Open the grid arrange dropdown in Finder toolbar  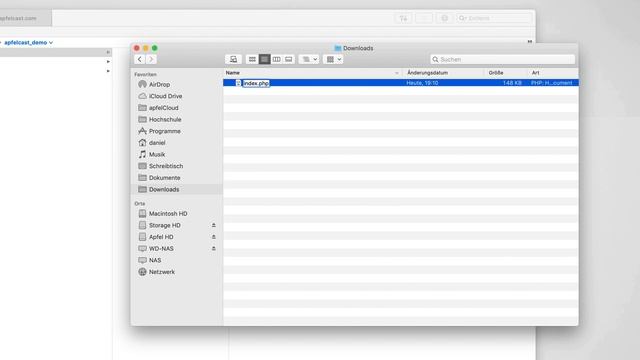(x=333, y=60)
